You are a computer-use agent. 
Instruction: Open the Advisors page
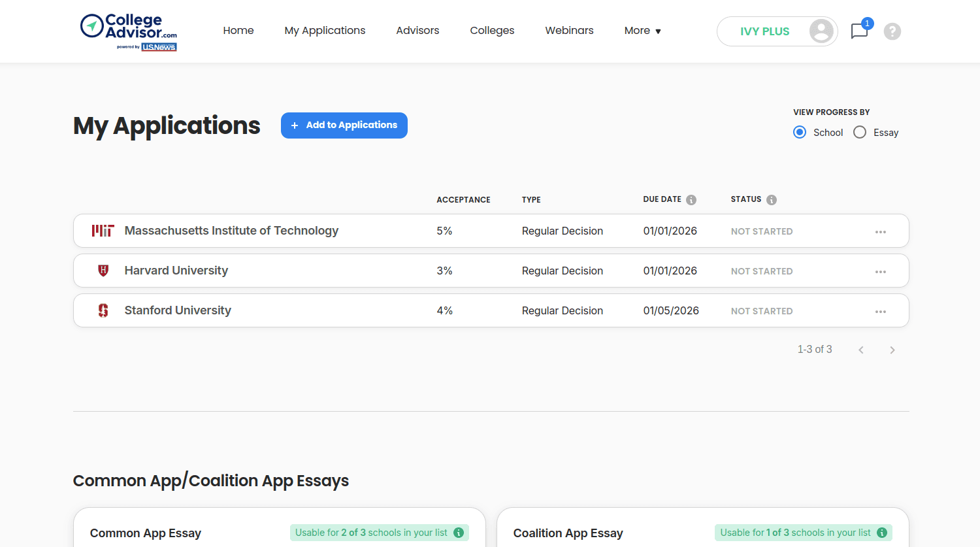click(417, 31)
